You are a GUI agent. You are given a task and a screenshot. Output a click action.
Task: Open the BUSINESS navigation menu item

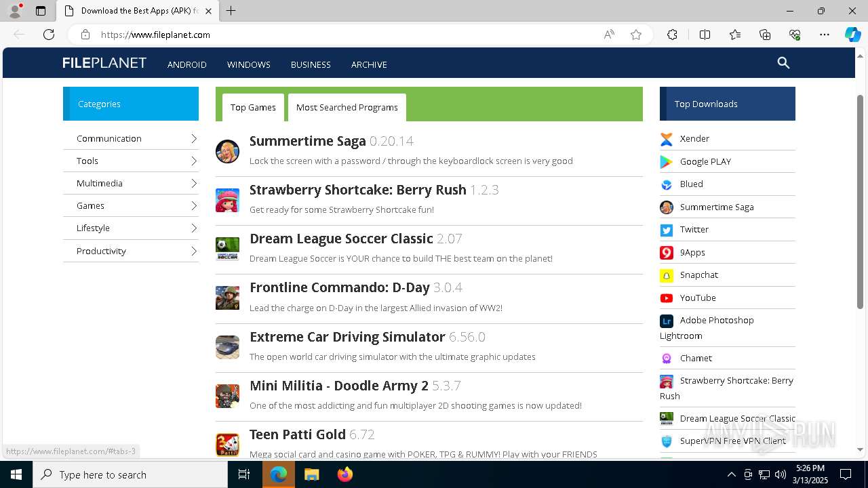311,64
